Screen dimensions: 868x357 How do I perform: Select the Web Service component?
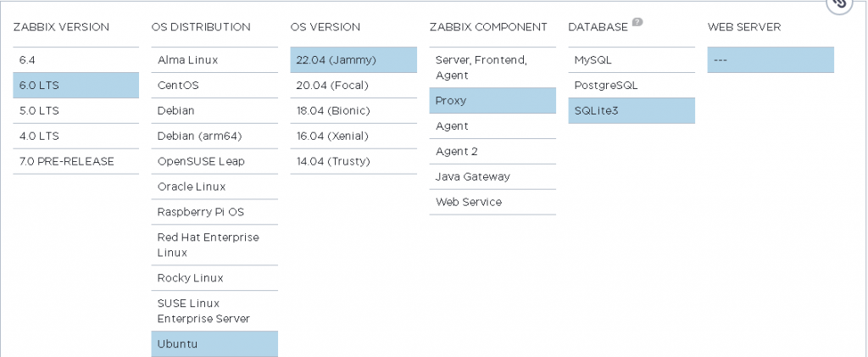click(x=492, y=202)
